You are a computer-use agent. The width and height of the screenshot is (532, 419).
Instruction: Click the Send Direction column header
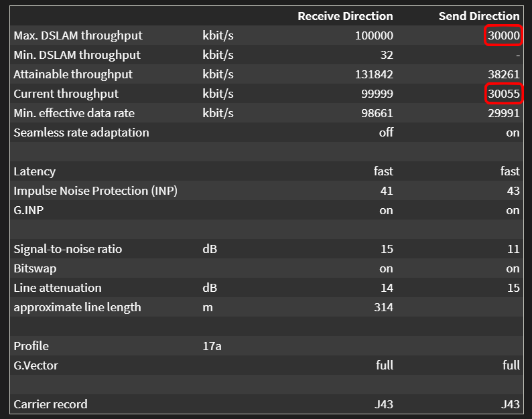[478, 16]
